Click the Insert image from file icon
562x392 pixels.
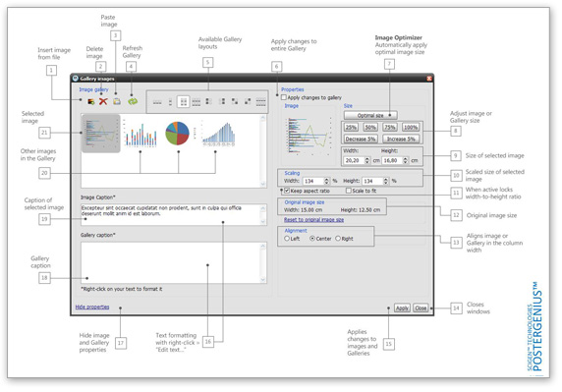click(91, 102)
